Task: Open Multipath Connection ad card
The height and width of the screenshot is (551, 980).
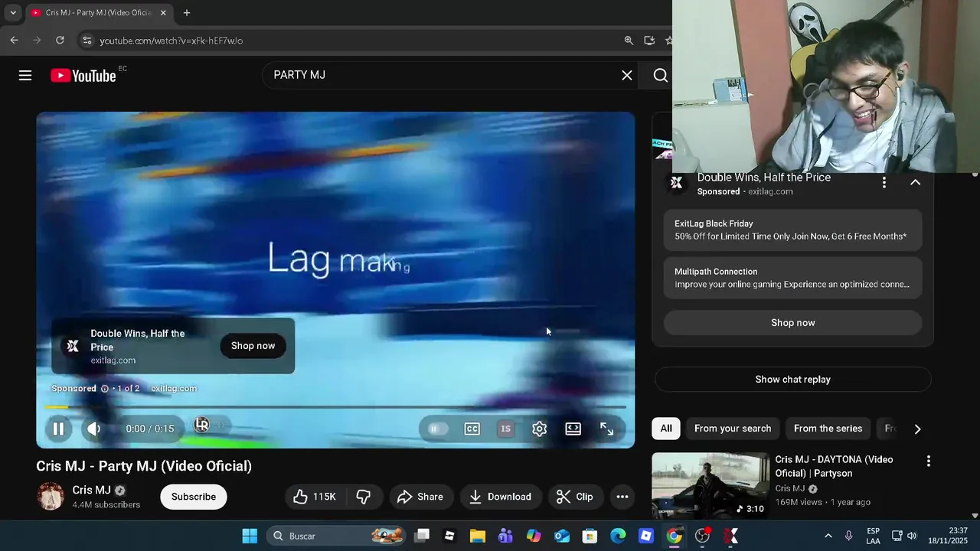Action: (792, 278)
